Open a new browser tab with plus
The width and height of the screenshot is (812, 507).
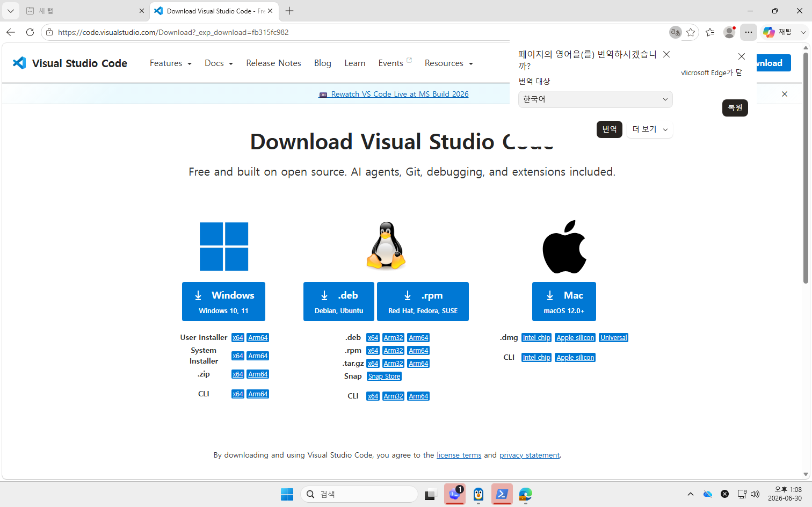pyautogui.click(x=289, y=11)
